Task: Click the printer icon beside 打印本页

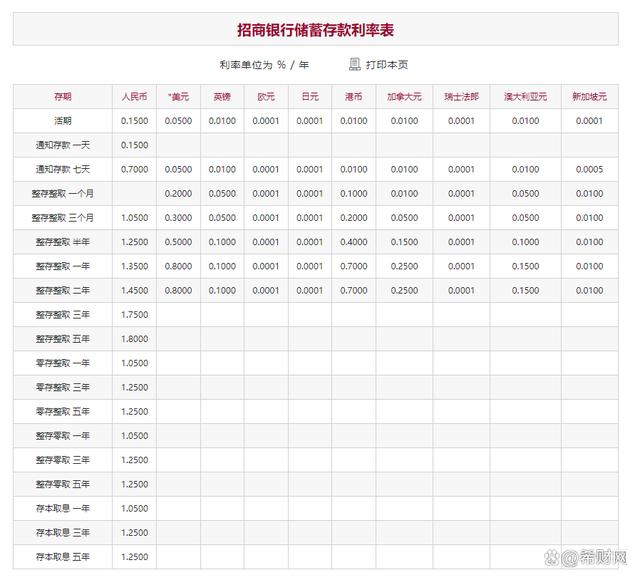Action: pos(354,64)
